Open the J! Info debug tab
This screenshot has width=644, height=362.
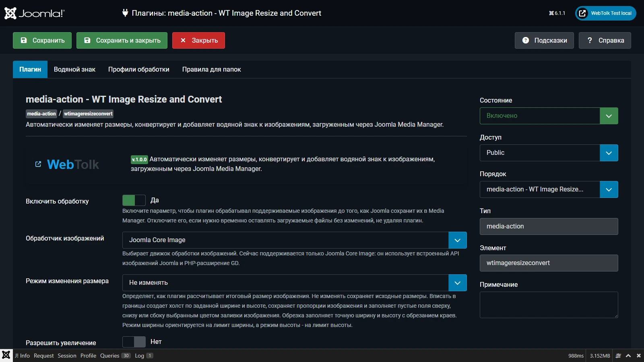(22, 356)
